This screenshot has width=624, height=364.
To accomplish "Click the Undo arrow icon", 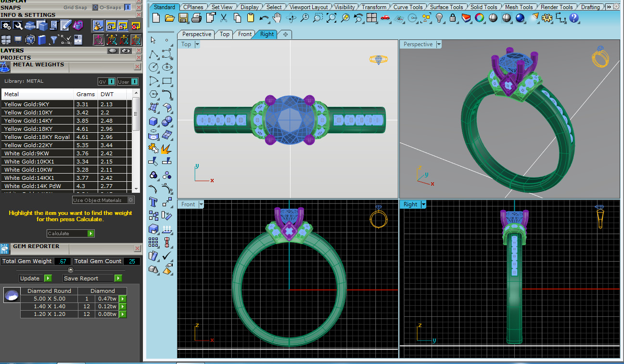I will tap(264, 18).
